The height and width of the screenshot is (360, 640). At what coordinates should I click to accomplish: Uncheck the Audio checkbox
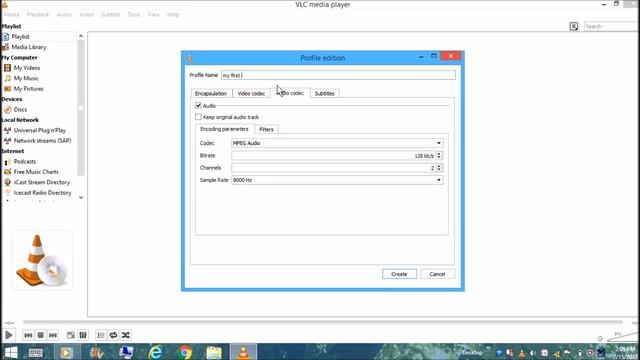(x=198, y=106)
